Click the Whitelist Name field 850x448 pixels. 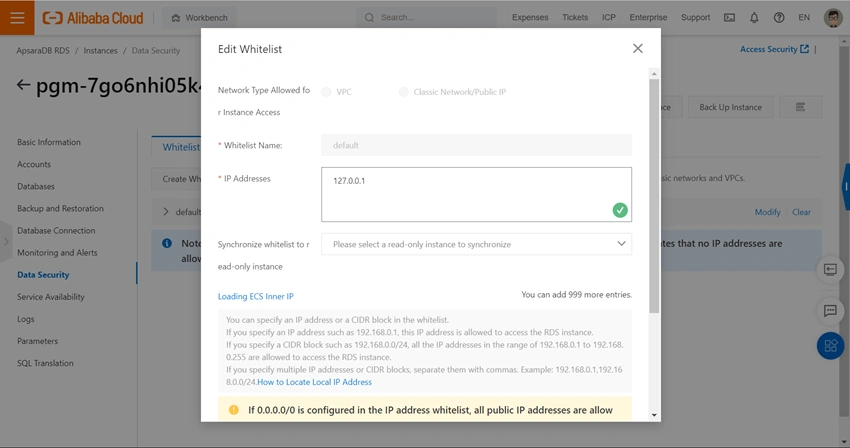point(476,145)
